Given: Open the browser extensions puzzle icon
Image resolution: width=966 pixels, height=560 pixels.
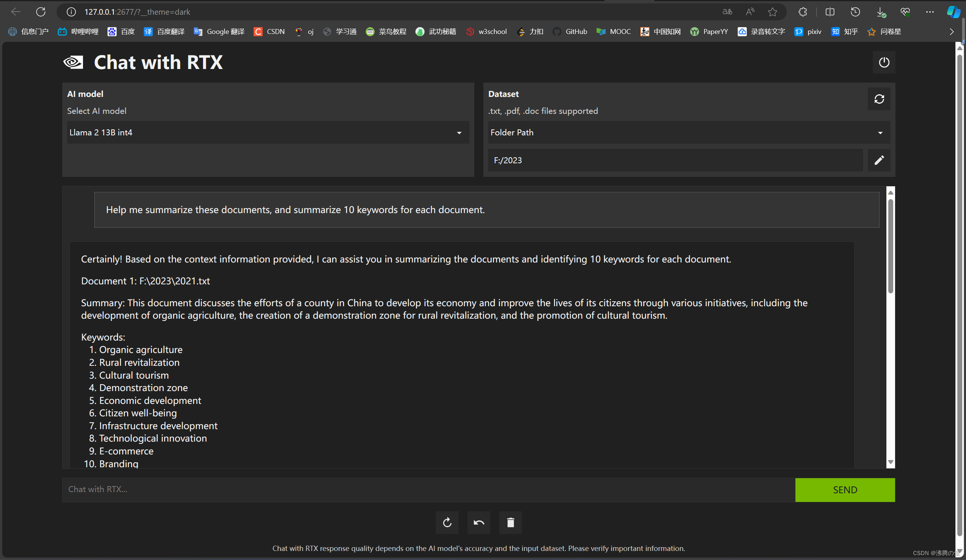Looking at the screenshot, I should tap(802, 12).
